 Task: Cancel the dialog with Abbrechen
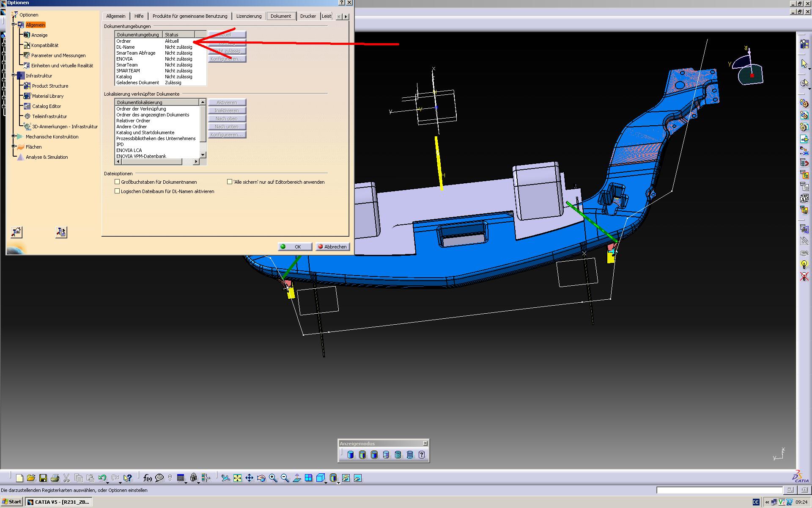click(332, 246)
